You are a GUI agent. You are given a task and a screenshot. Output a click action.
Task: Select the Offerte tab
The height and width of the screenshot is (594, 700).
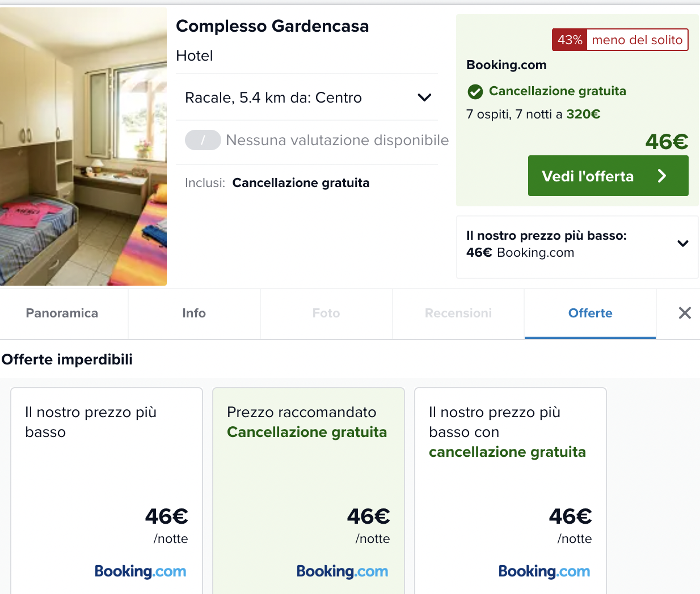590,313
